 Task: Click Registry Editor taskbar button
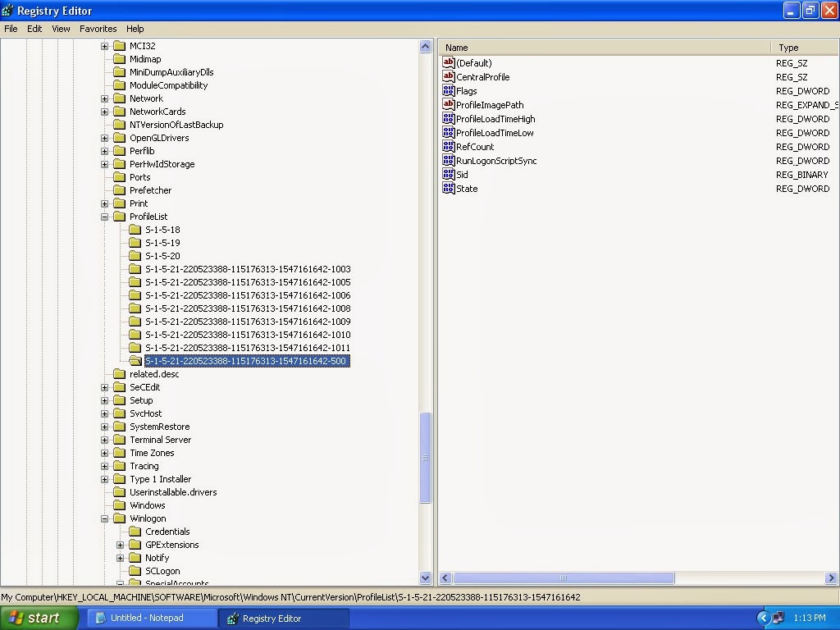point(284,619)
